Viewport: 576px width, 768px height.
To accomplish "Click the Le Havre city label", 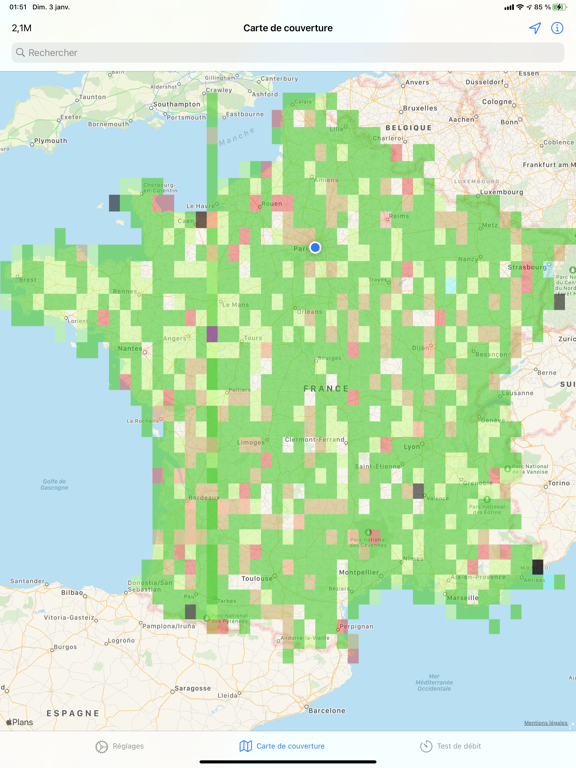I will [x=200, y=206].
